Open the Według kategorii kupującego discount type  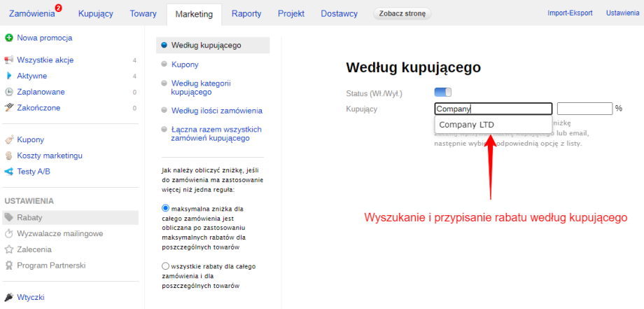[201, 88]
